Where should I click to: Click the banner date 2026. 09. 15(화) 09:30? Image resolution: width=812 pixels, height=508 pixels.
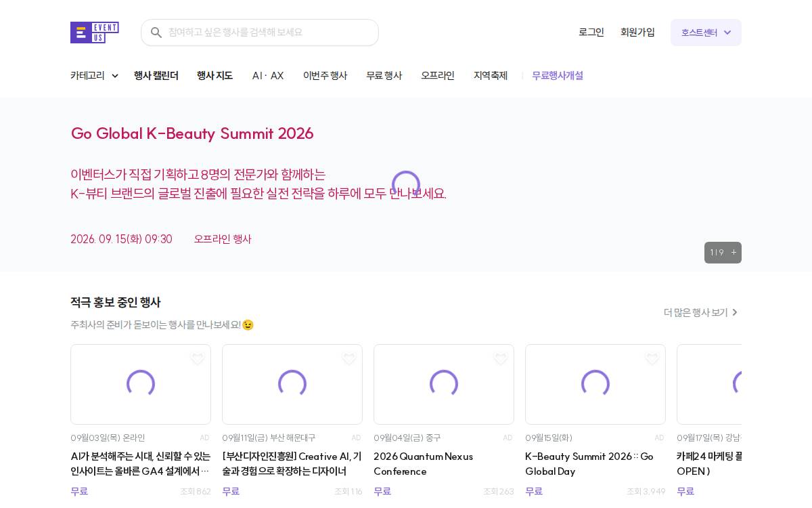(x=121, y=239)
